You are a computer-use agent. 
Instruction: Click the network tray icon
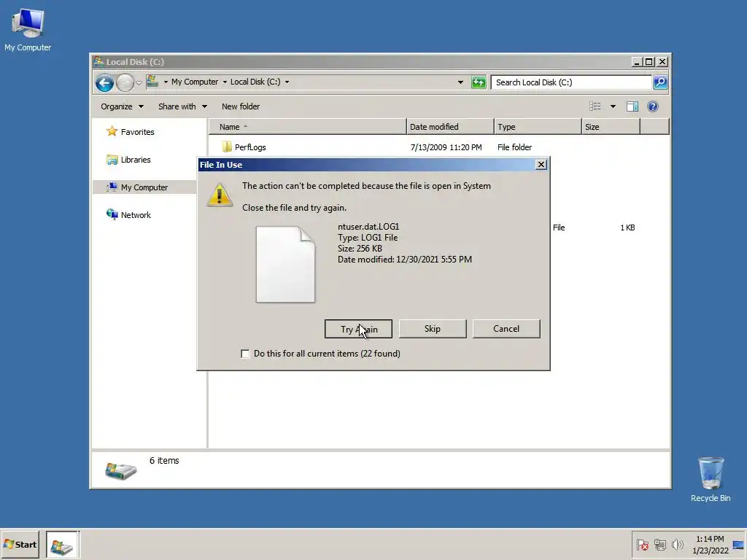[659, 544]
